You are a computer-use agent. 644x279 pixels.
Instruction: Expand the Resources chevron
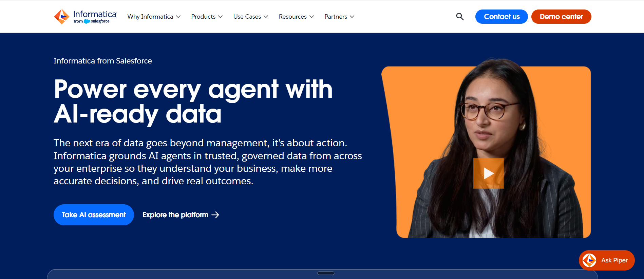pyautogui.click(x=311, y=17)
